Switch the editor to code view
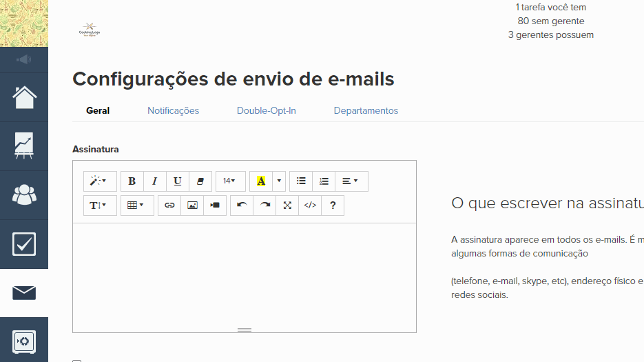644x362 pixels. [x=310, y=205]
